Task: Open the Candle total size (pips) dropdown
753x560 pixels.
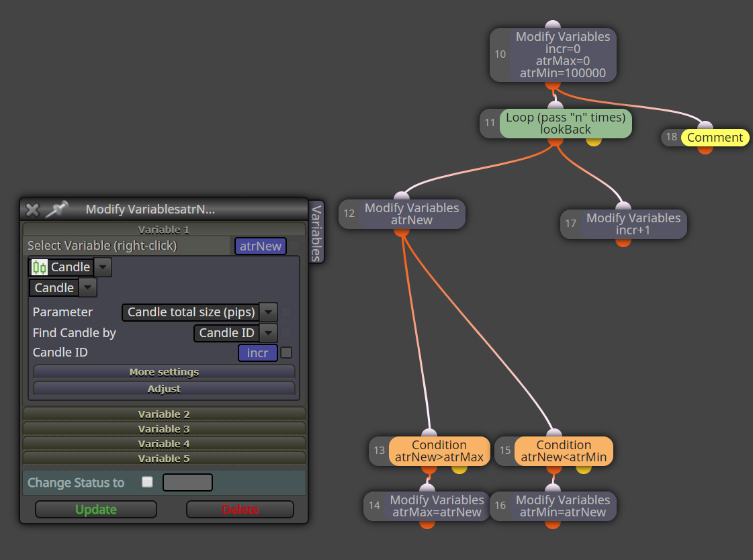Action: pos(269,312)
